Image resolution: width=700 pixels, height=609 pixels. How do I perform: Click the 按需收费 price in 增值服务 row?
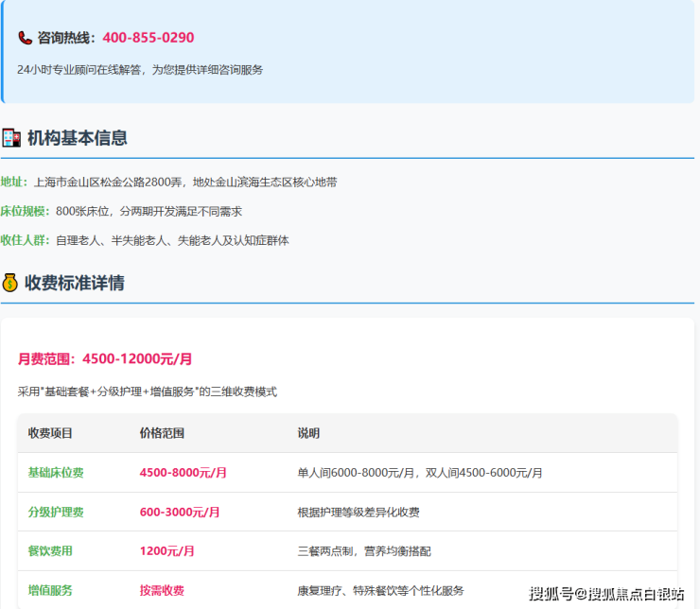tap(162, 590)
